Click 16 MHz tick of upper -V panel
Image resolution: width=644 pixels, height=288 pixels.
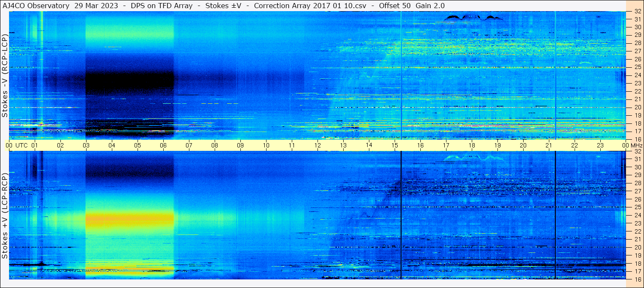(x=637, y=139)
